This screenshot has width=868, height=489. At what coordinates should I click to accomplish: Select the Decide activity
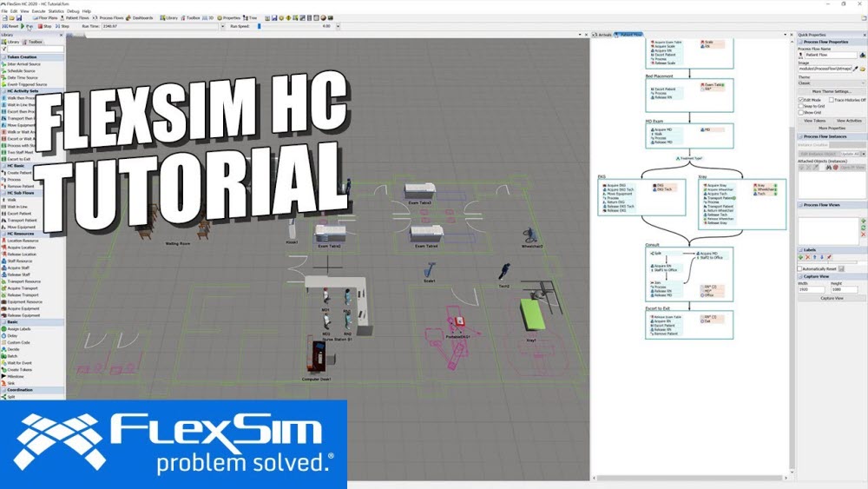pyautogui.click(x=13, y=349)
